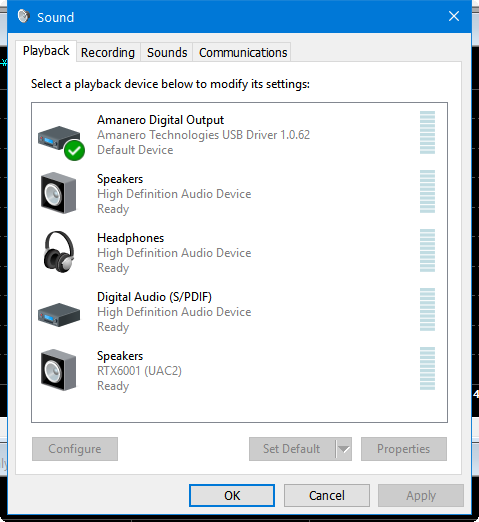Close the Sound dialog window
This screenshot has height=522, width=479.
(454, 16)
